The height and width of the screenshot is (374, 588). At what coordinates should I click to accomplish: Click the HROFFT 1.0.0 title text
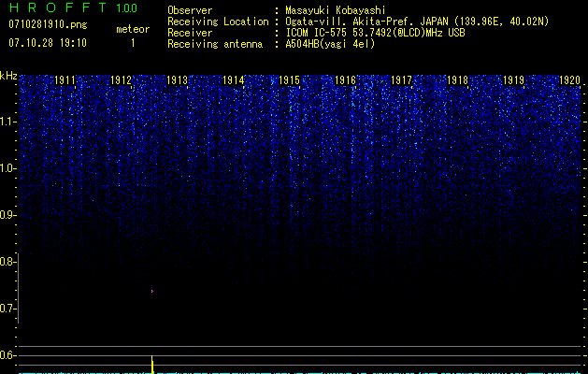point(74,7)
